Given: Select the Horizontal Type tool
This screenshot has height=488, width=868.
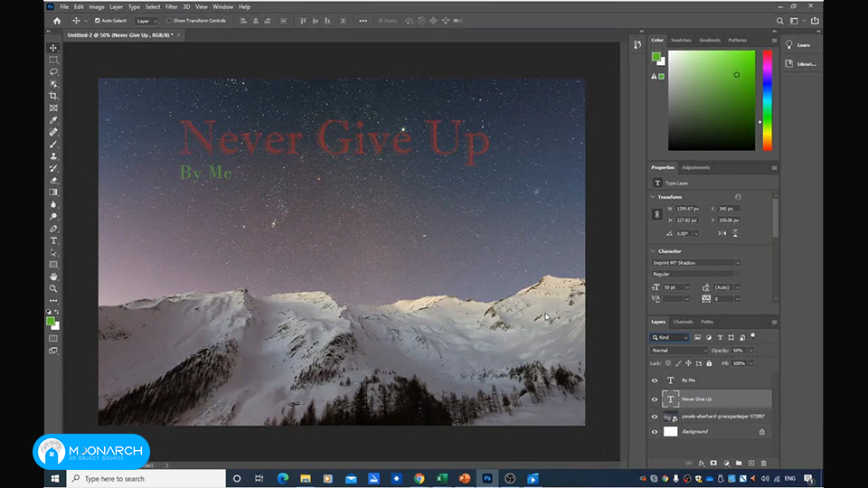Looking at the screenshot, I should point(53,240).
